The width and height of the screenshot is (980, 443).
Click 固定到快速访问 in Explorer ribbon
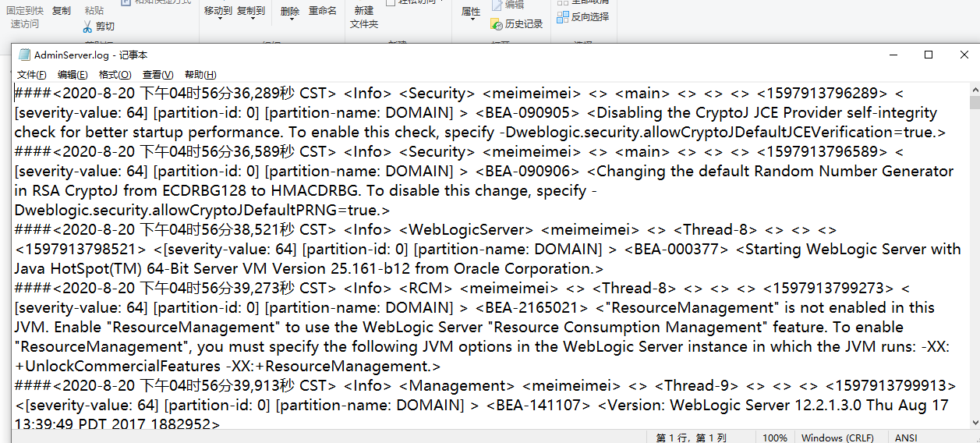[x=25, y=17]
